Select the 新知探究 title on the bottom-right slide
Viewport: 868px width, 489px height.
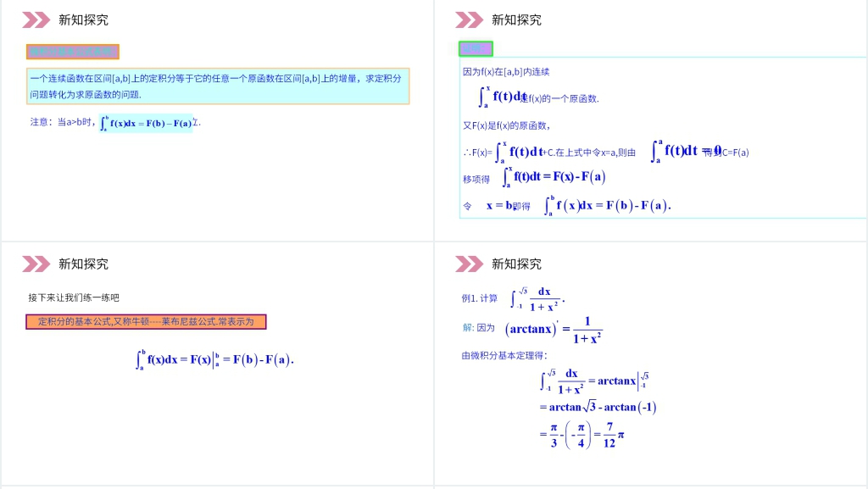click(x=516, y=264)
